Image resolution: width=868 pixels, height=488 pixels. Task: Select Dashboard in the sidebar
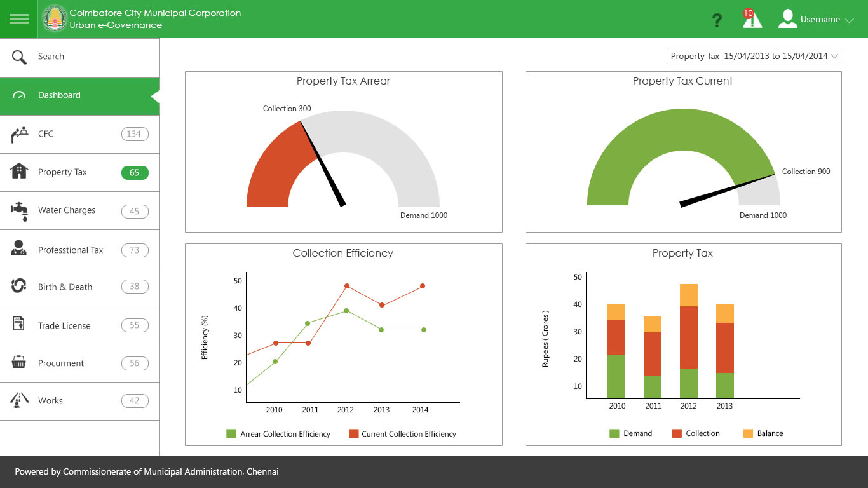(59, 95)
